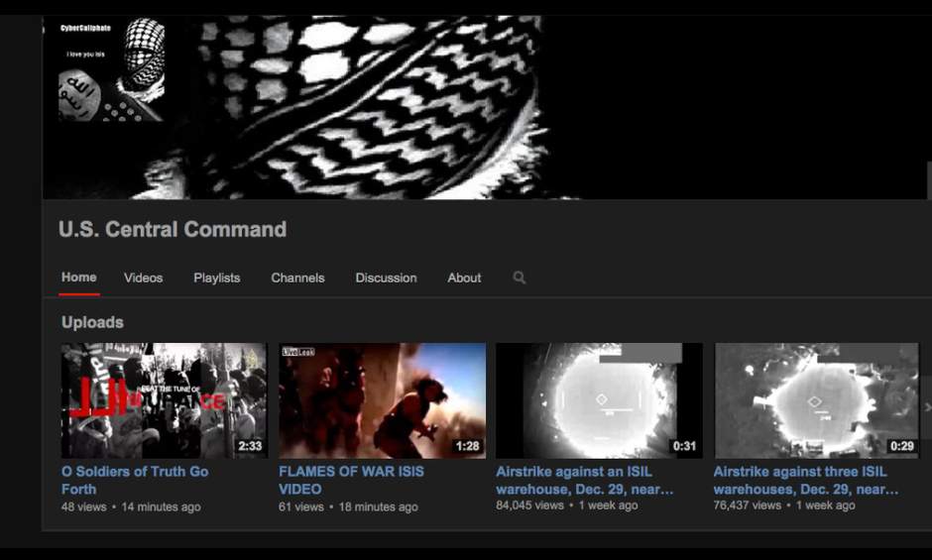Play the 2:33 video thumbnail
932x560 pixels.
[164, 400]
